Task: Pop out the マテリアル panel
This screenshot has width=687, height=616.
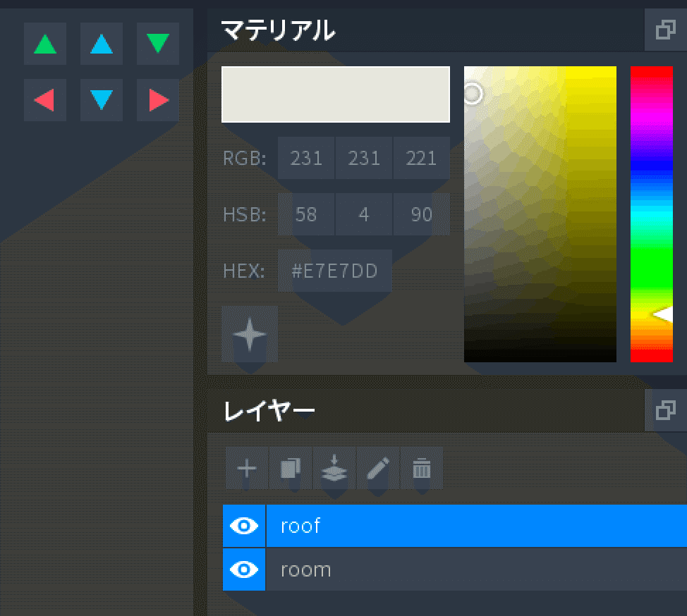Action: click(666, 30)
